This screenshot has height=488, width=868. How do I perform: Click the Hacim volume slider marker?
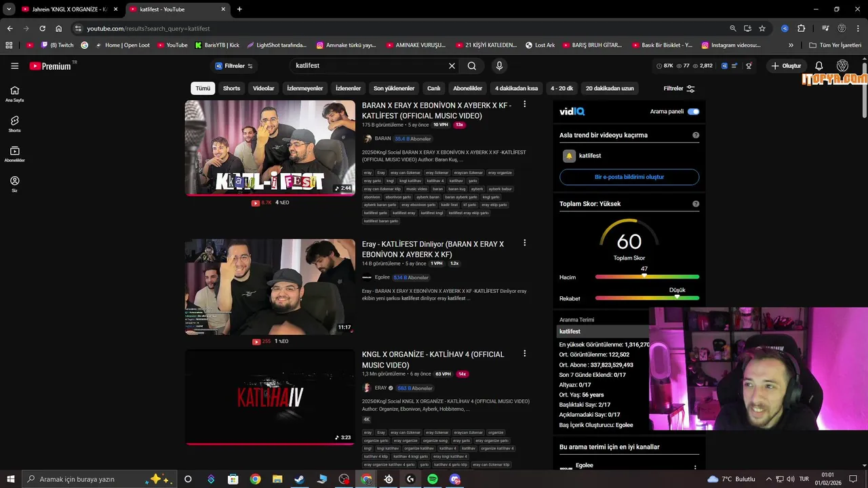pyautogui.click(x=644, y=277)
